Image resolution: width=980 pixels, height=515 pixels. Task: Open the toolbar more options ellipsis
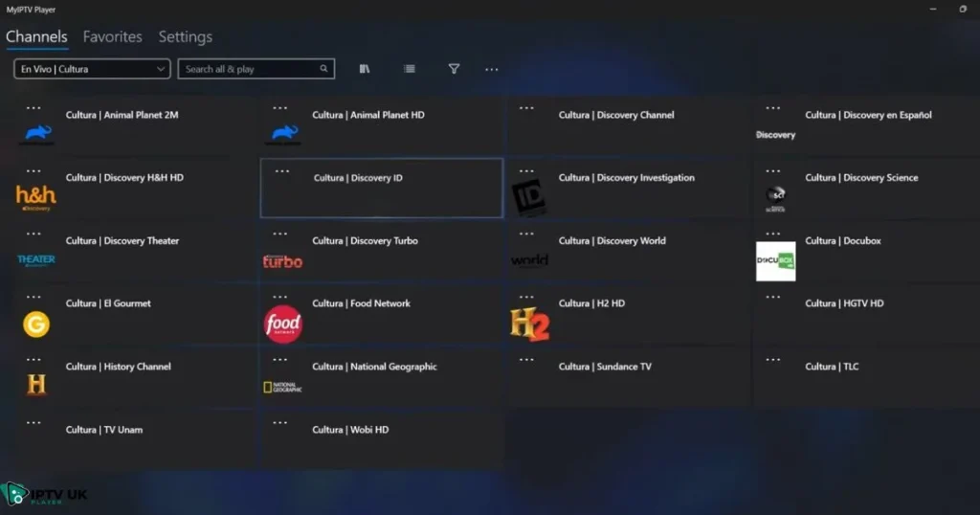coord(492,69)
